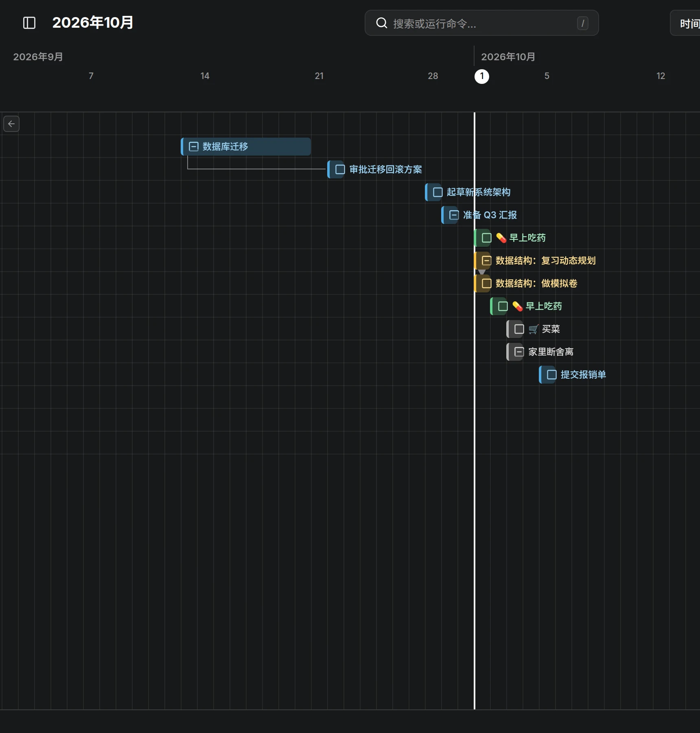Open the 起草新系统架构 task
This screenshot has height=733, width=700.
[x=479, y=192]
